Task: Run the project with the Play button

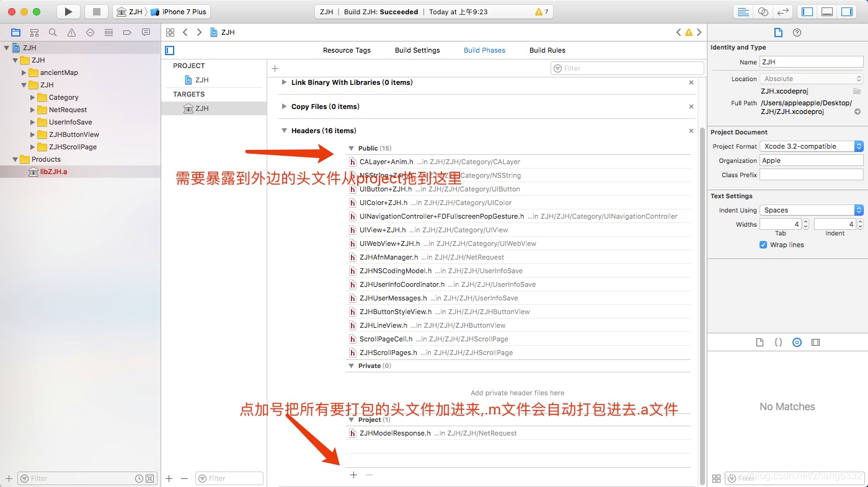Action: click(68, 12)
